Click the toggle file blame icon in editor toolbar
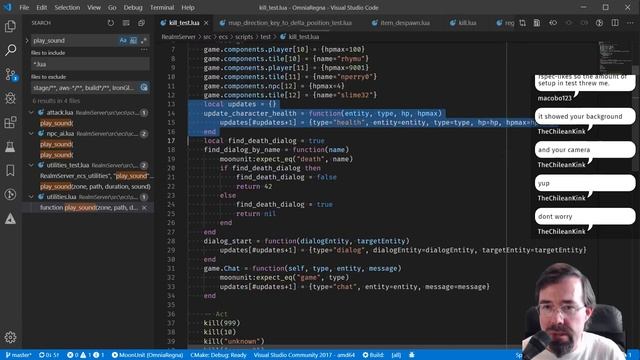 599,23
